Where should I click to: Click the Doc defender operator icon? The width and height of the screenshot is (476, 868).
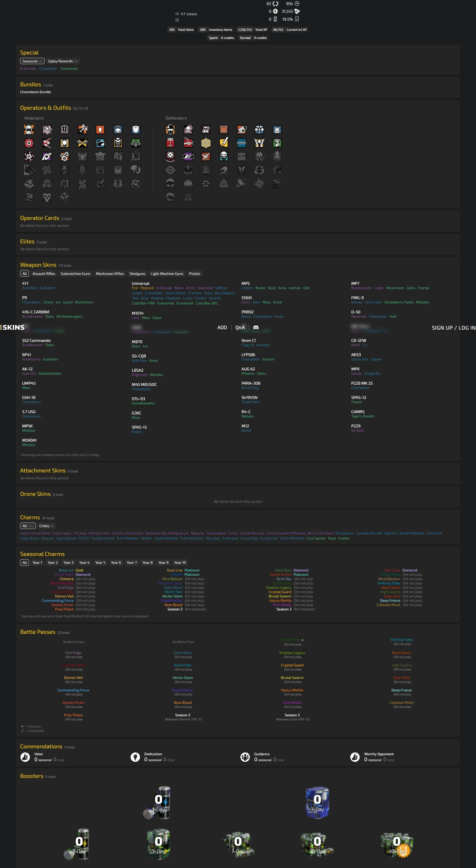259,130
